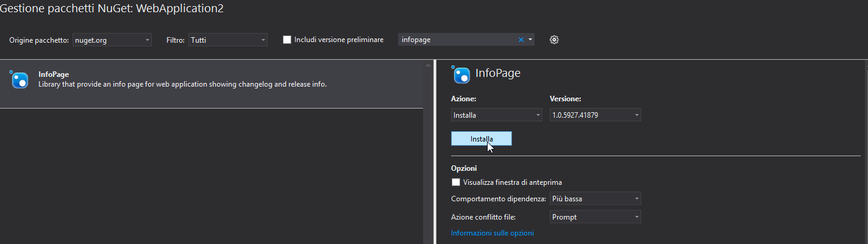Focus the infopage search field
868x244 pixels.
(x=458, y=40)
